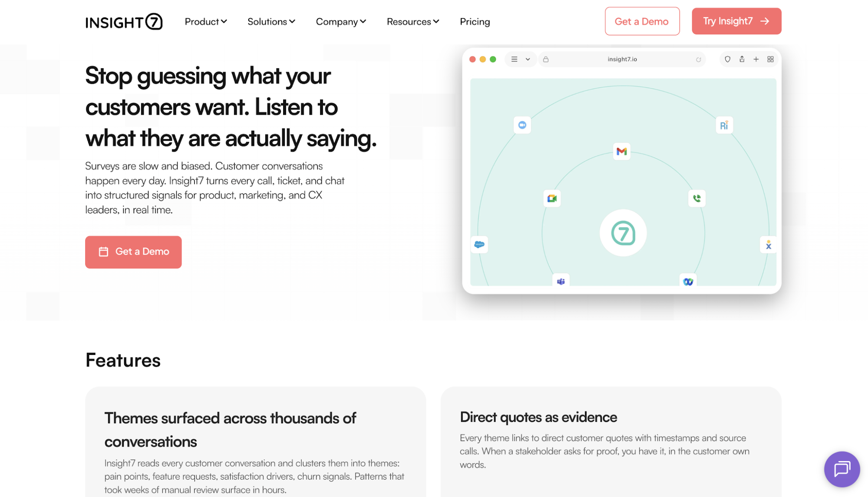Click the Try Insight7 button
This screenshot has width=868, height=497.
[x=736, y=21]
